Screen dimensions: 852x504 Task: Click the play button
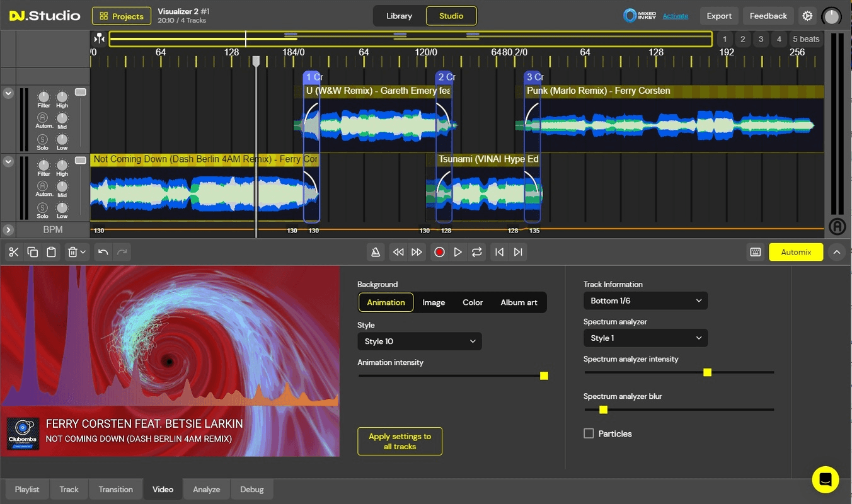click(x=458, y=252)
